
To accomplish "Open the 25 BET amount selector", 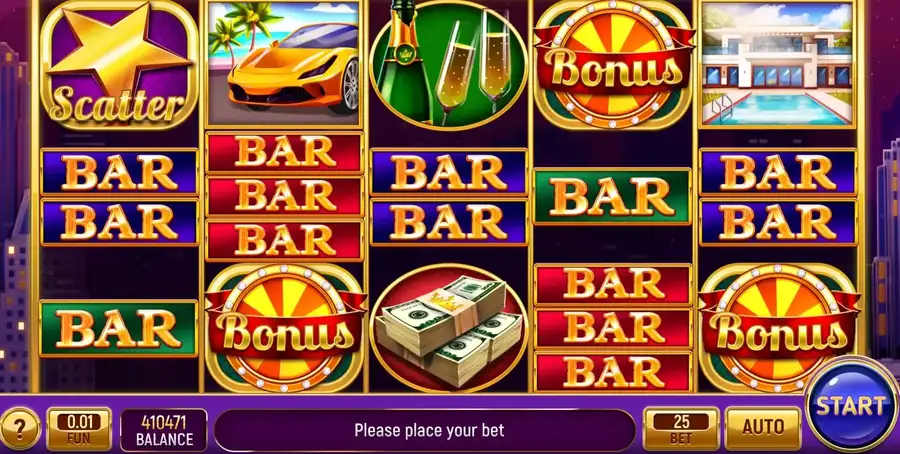I will [681, 428].
